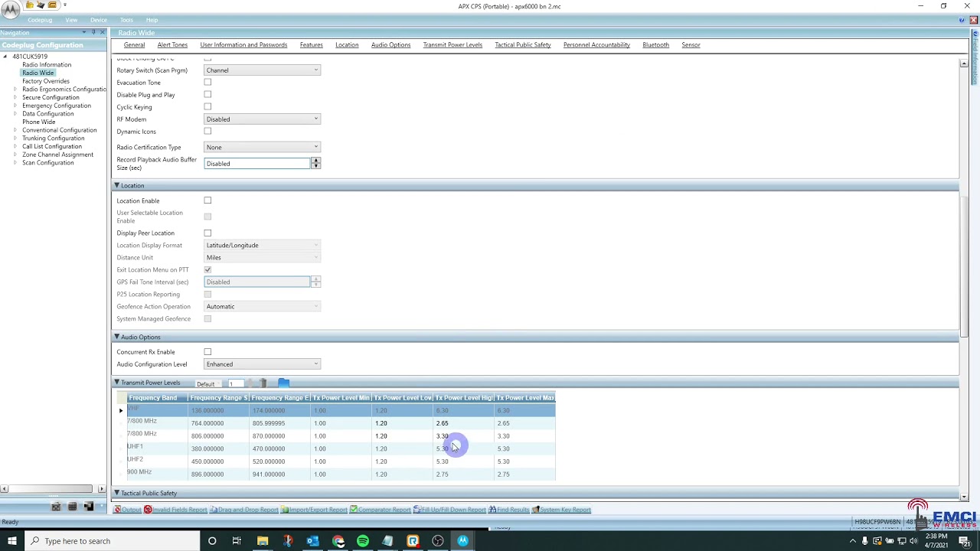Open the RF Modem dropdown
Viewport: 980px width, 551px height.
tap(262, 119)
